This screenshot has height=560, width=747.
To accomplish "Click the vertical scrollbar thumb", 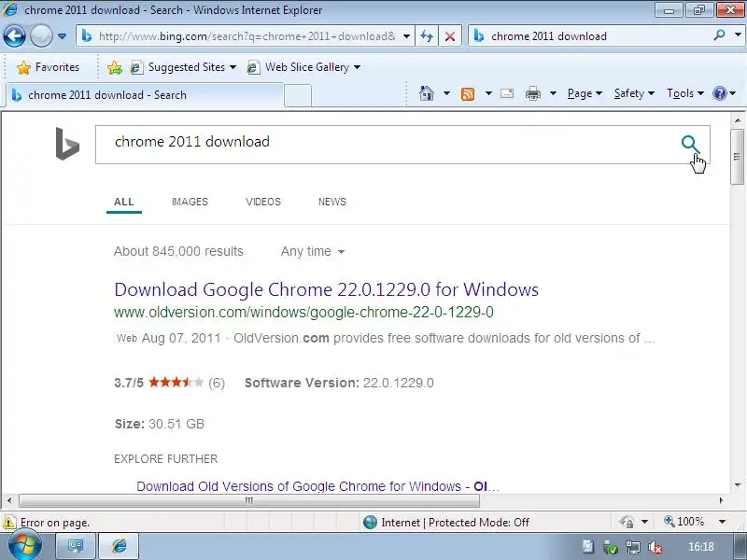I will click(x=737, y=156).
